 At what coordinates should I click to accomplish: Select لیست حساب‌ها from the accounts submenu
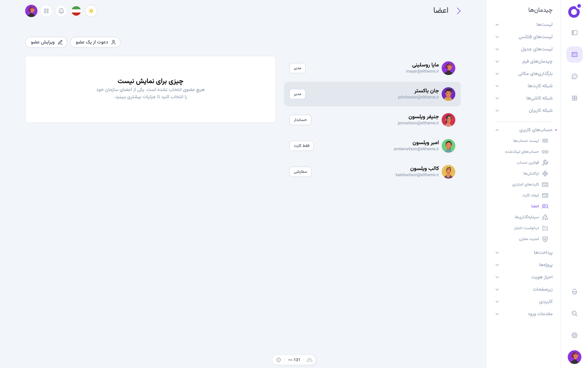pyautogui.click(x=527, y=141)
